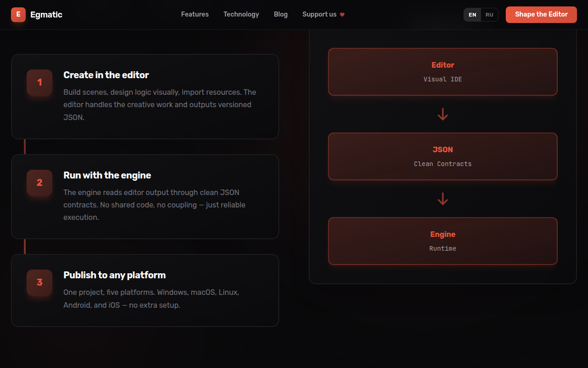The width and height of the screenshot is (588, 368).
Task: Select the JSON Clean Contracts box
Action: click(x=443, y=156)
